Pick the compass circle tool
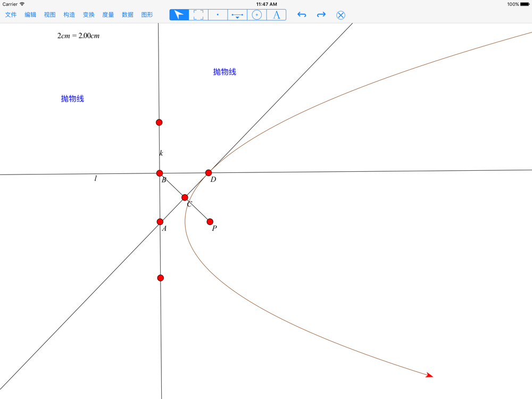Screen dimensions: 532x399 257,15
